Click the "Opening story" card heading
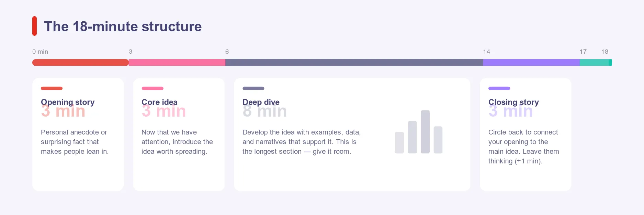The width and height of the screenshot is (644, 215). [68, 102]
